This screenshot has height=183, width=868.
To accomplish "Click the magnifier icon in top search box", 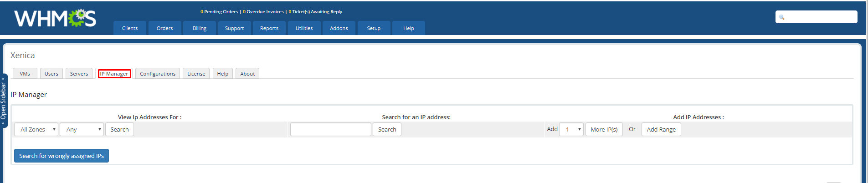I will (782, 17).
